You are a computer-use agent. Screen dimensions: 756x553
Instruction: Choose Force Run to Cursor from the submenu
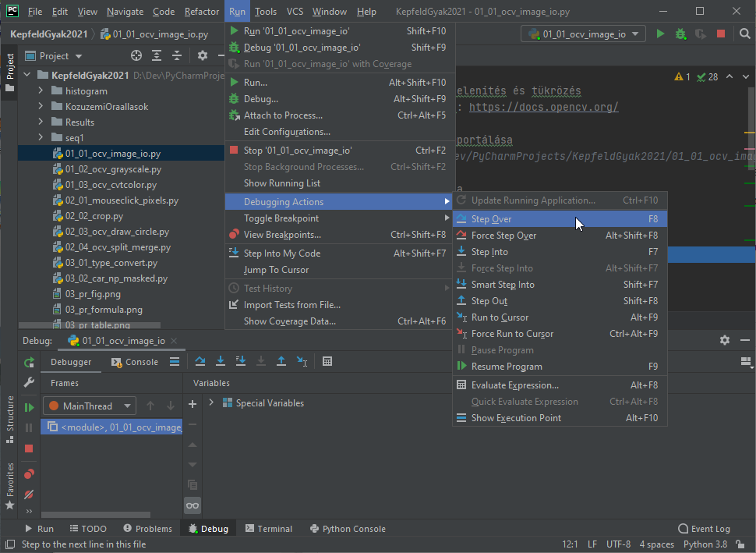pos(560,334)
